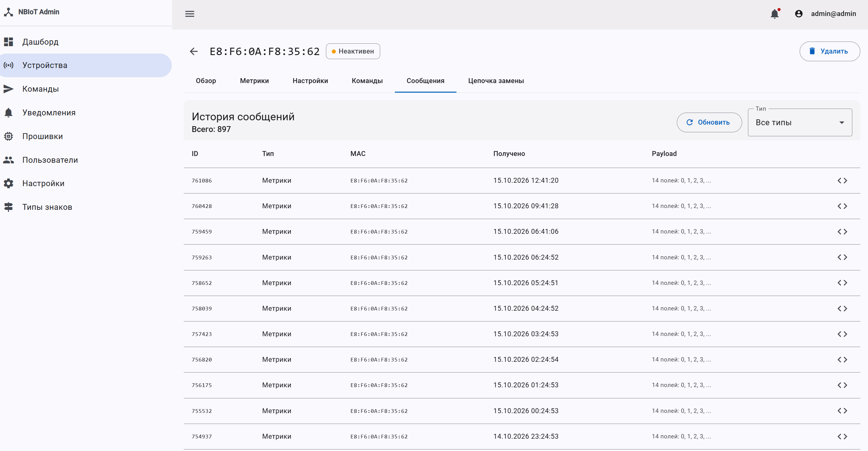Screen dimensions: 868x451
Task: View payload code for message 759263
Action: click(842, 257)
